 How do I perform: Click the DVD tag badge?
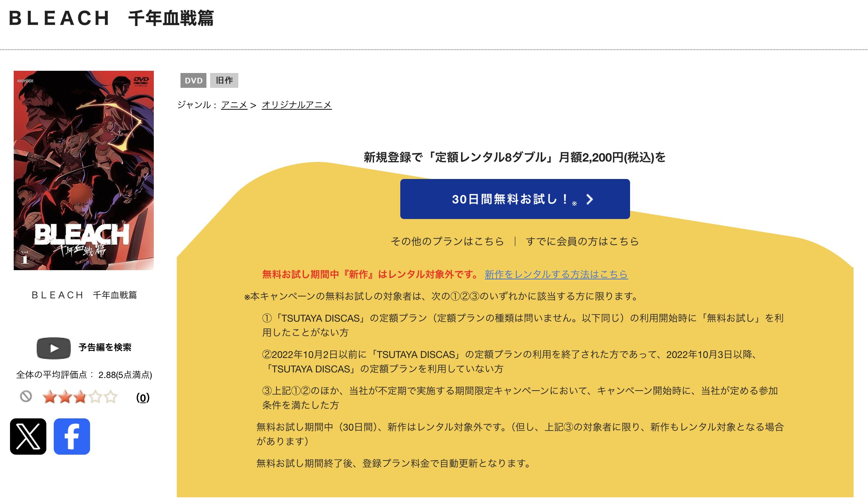pyautogui.click(x=193, y=80)
